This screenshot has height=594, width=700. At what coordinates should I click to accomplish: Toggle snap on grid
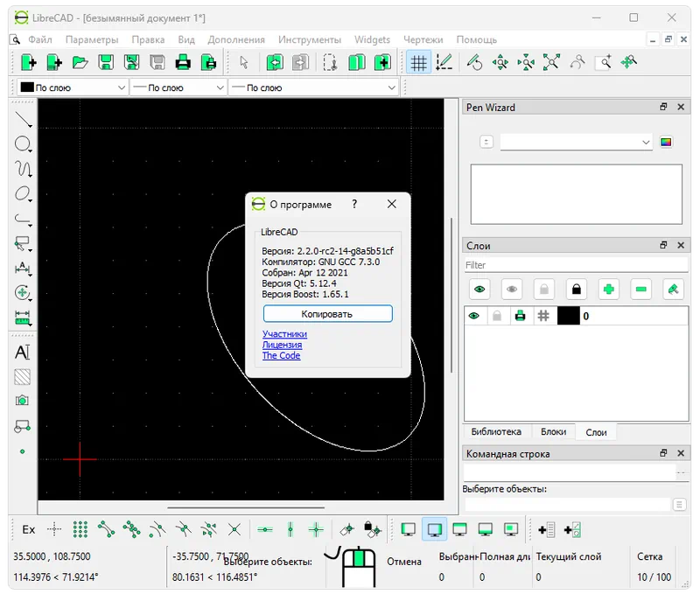pos(80,530)
